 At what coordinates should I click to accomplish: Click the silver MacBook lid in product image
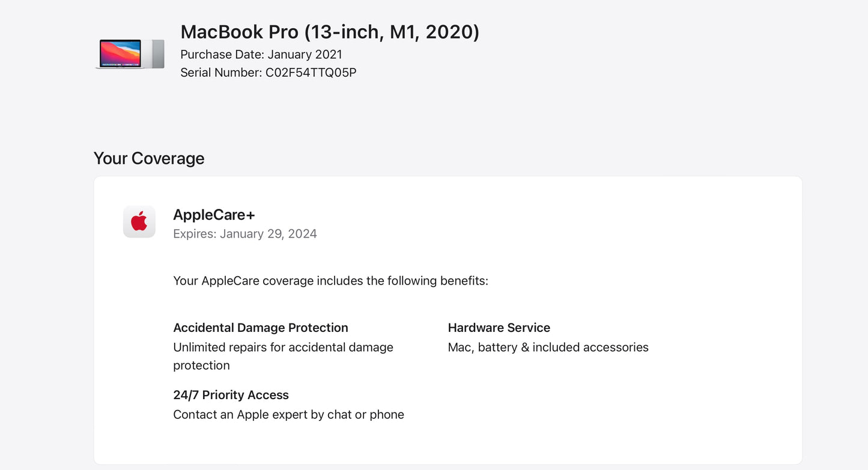tap(156, 53)
